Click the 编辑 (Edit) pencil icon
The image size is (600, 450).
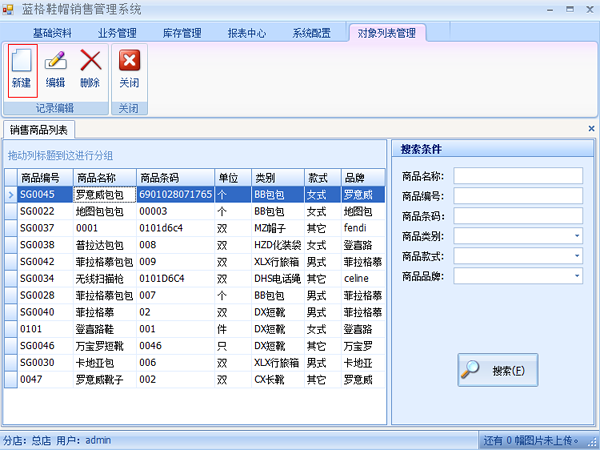pyautogui.click(x=55, y=68)
